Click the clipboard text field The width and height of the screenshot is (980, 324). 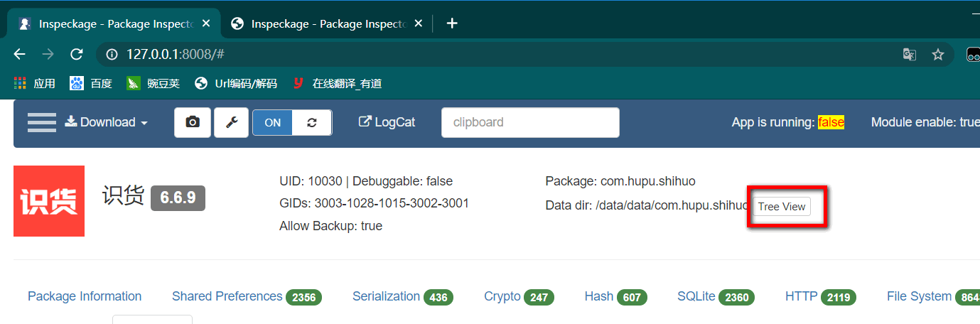(530, 122)
